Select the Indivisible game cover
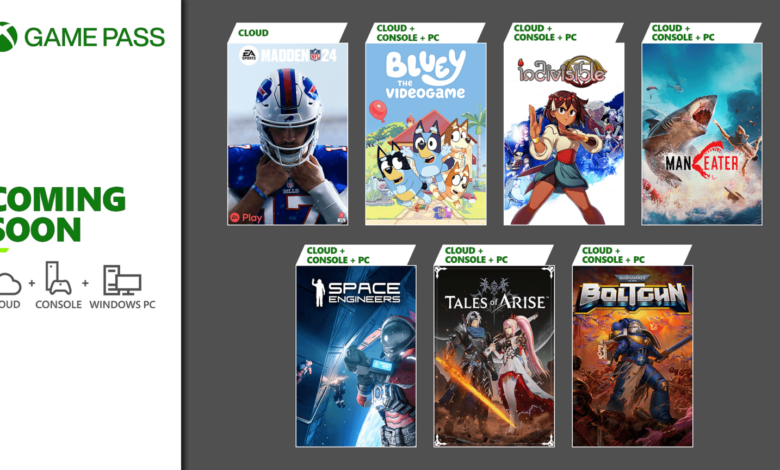 point(564,134)
